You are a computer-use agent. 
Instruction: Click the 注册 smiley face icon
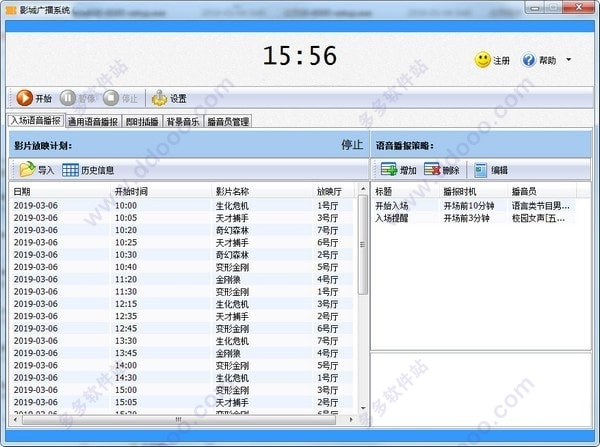tap(482, 60)
